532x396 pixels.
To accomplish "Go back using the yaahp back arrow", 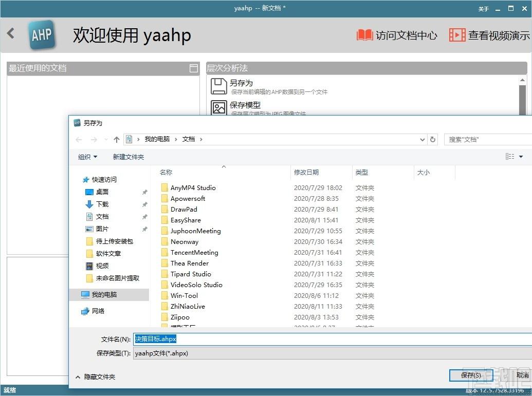I will 11,33.
